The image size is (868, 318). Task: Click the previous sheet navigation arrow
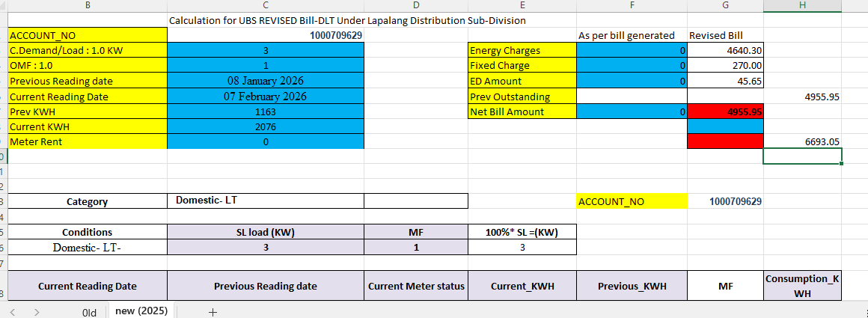(13, 311)
